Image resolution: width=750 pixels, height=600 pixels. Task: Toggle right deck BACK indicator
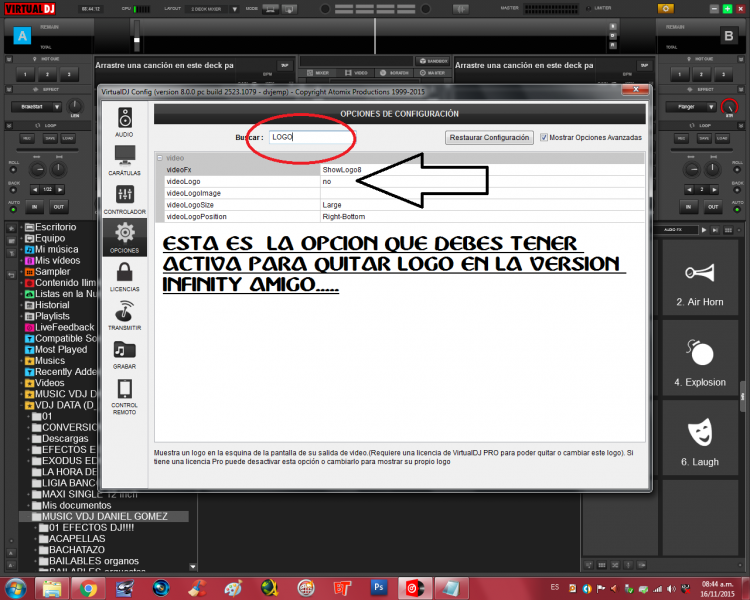tap(737, 190)
